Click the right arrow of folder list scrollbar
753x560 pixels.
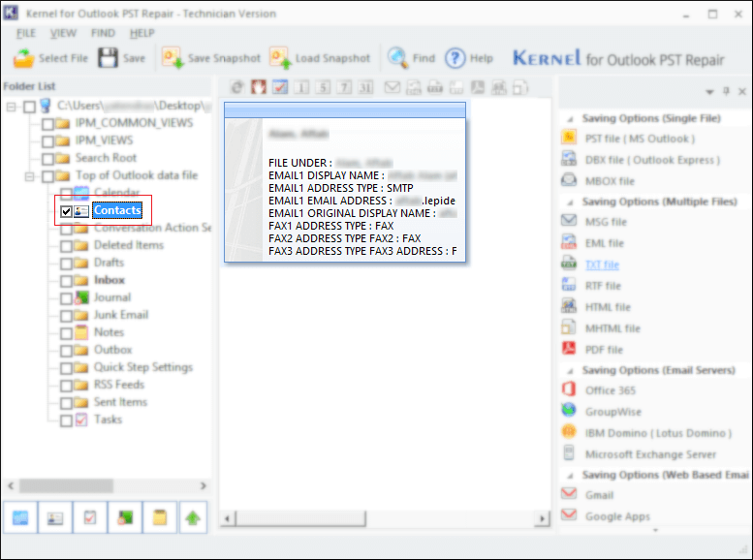[x=204, y=485]
